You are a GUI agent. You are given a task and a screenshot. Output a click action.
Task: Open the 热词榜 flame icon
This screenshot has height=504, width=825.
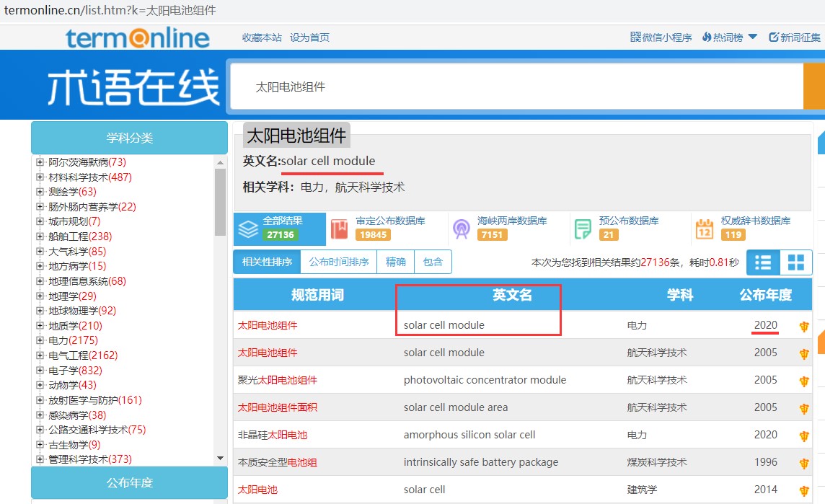(707, 37)
